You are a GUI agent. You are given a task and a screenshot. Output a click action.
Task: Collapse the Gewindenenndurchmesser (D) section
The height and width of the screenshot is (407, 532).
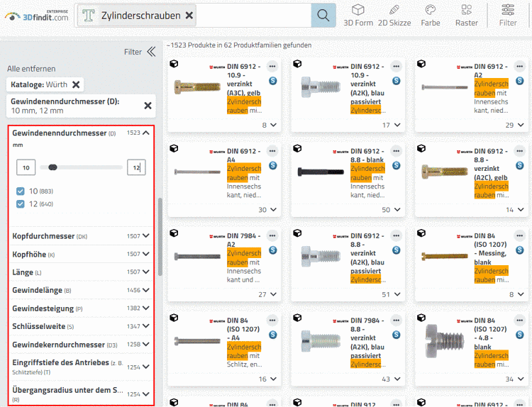146,133
